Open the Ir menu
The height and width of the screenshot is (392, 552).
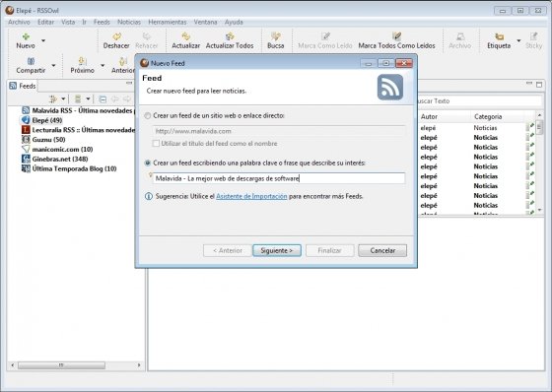coord(84,22)
